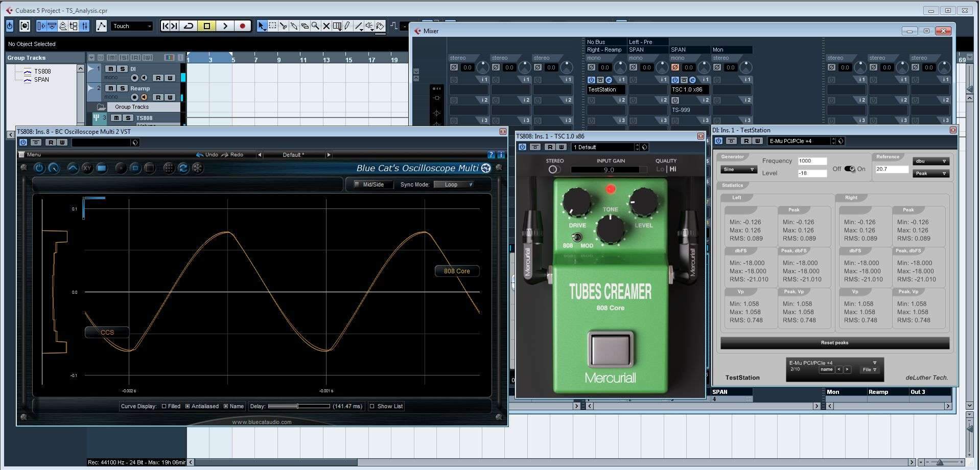Select the SPAN item in Group Tracks

(41, 80)
